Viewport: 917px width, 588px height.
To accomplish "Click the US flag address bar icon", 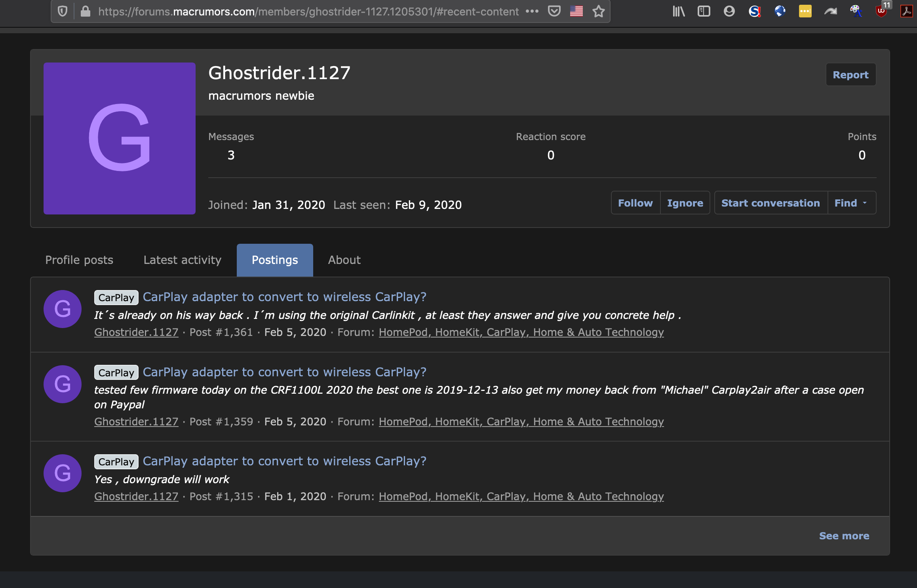I will tap(576, 11).
